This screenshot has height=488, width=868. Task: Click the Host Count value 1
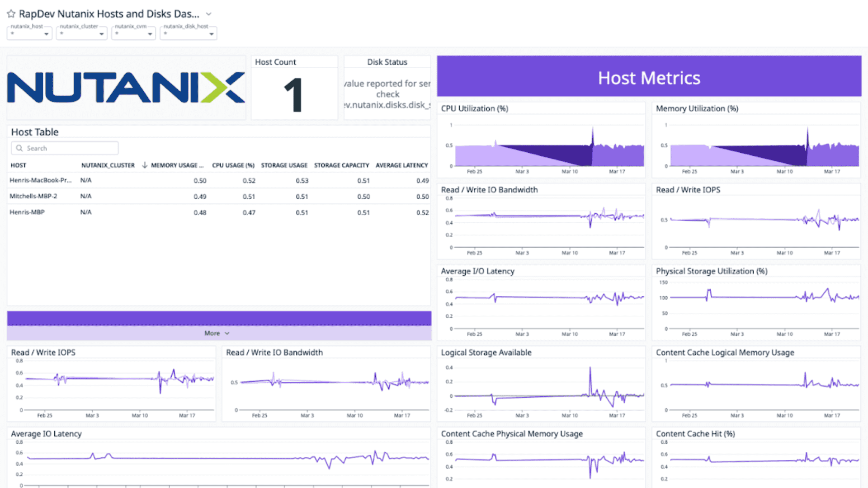tap(294, 94)
